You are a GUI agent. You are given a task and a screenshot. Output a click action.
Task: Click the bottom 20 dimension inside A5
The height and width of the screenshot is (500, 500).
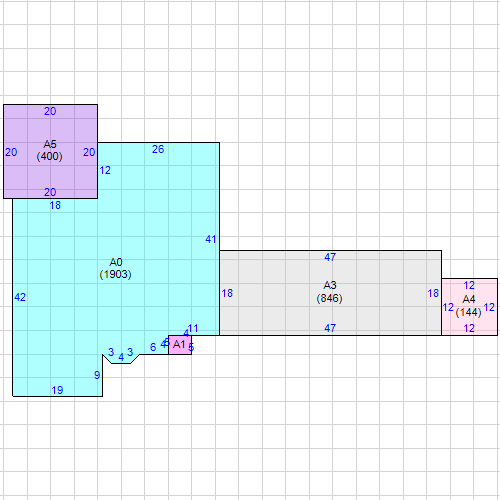[50, 192]
